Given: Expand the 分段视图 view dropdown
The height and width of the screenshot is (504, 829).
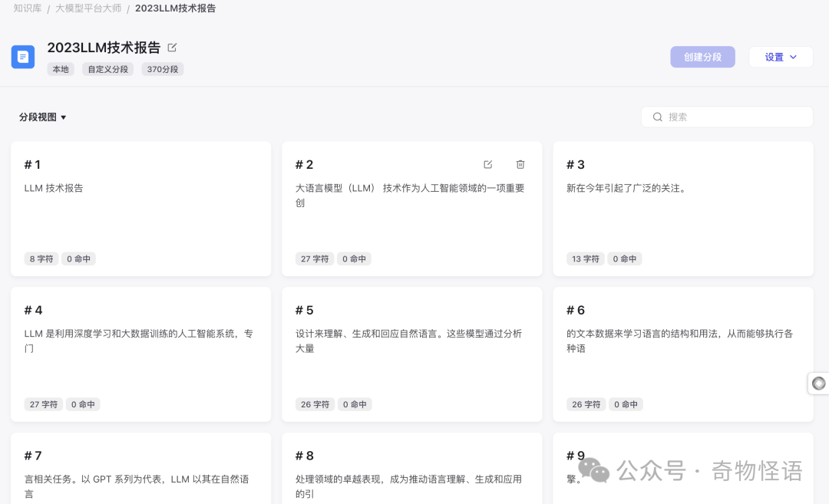Looking at the screenshot, I should (x=43, y=117).
